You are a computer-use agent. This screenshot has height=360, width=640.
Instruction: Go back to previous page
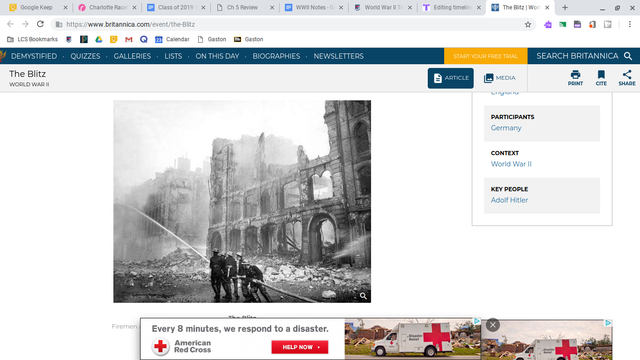pyautogui.click(x=10, y=24)
